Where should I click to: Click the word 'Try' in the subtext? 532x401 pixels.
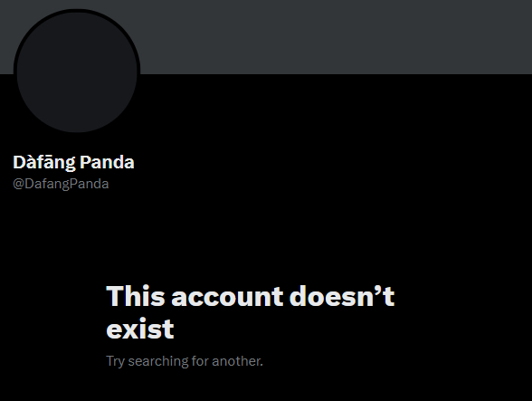point(116,361)
